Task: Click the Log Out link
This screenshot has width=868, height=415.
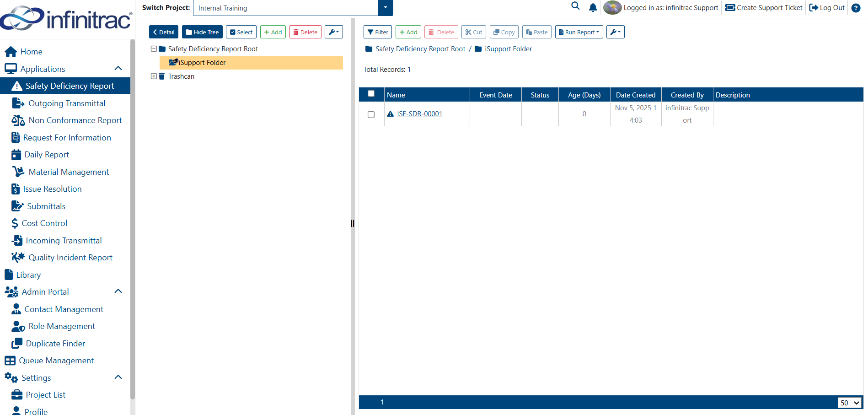Action: [827, 8]
